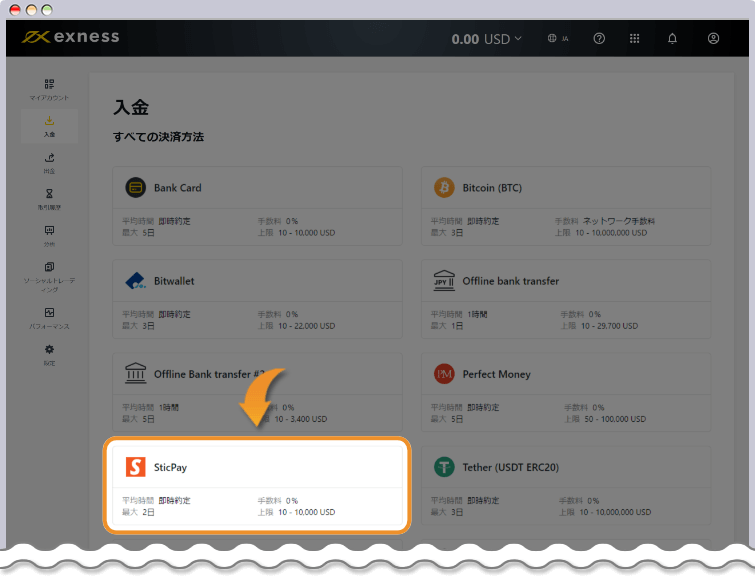Screen dimensions: 755x576
Task: Click Bank Card 最大 5日 text
Action: [138, 233]
